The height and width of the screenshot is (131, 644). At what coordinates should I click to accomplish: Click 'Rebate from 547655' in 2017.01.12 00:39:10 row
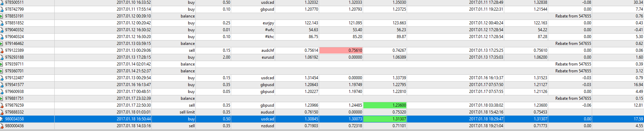573,16
